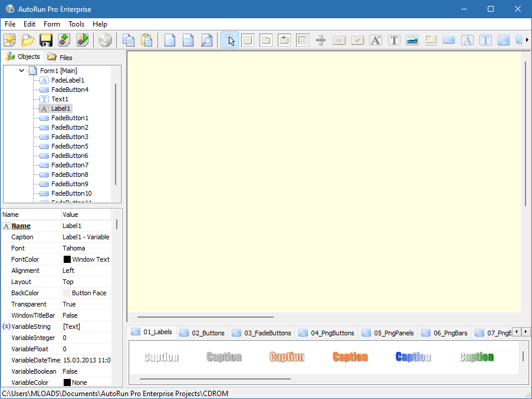532x399 pixels.
Task: Save the project with the floppy disk icon
Action: [46, 40]
